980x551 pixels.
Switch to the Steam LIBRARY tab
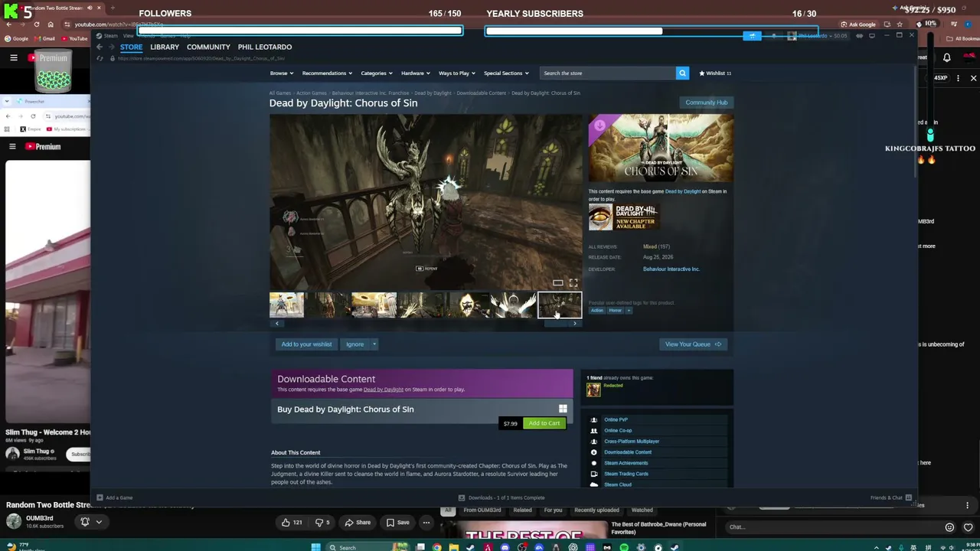click(165, 47)
